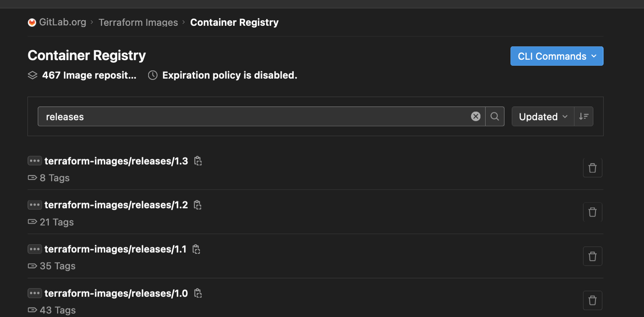Expand details for releases/1.1 row
Image resolution: width=644 pixels, height=317 pixels.
pyautogui.click(x=34, y=249)
